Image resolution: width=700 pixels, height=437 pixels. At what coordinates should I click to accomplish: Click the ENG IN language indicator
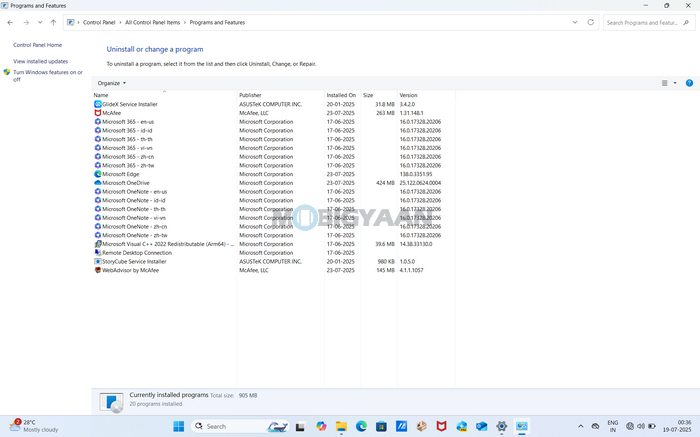pyautogui.click(x=613, y=426)
